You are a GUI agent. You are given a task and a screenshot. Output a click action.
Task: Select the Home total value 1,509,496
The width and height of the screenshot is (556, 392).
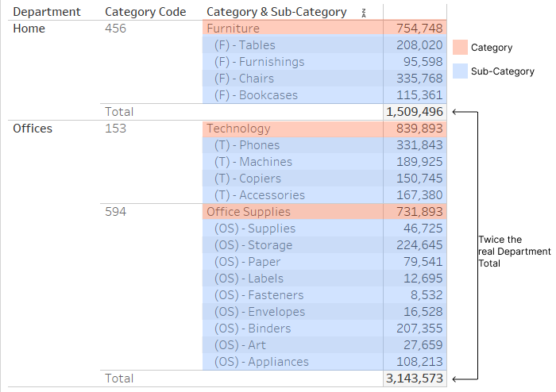(415, 112)
